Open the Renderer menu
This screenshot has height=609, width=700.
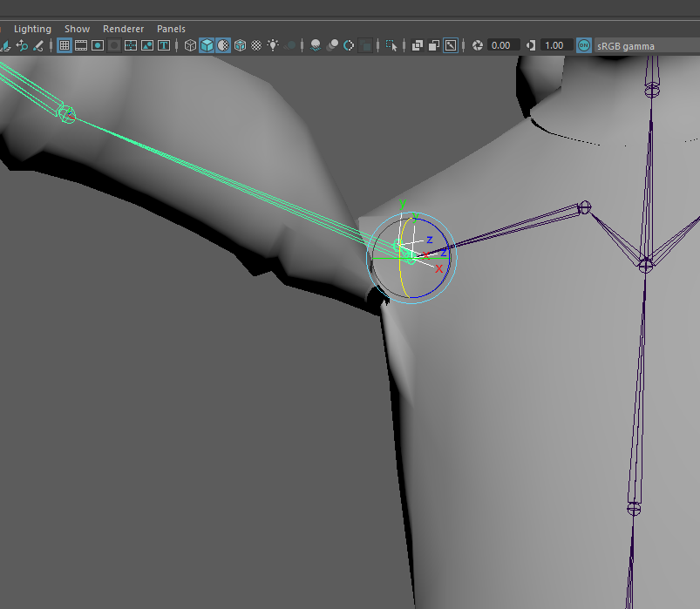click(x=123, y=29)
